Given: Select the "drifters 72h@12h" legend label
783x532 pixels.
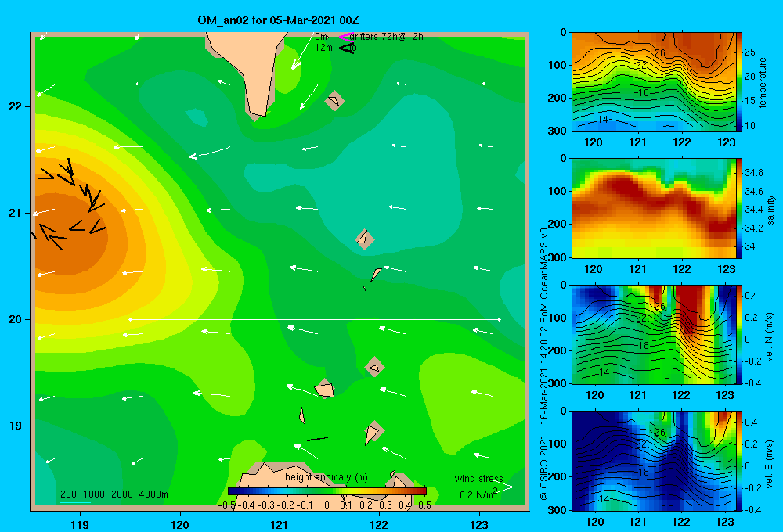Looking at the screenshot, I should (387, 37).
